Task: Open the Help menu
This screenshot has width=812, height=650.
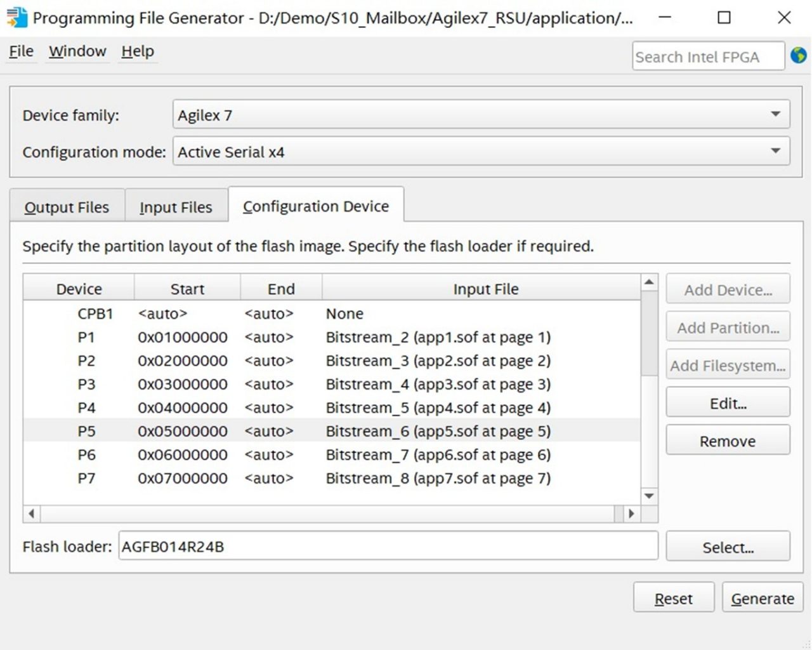Action: coord(138,51)
